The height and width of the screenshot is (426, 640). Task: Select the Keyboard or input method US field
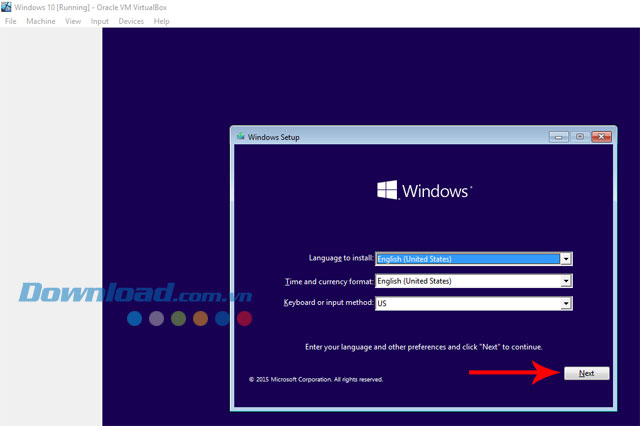point(473,303)
